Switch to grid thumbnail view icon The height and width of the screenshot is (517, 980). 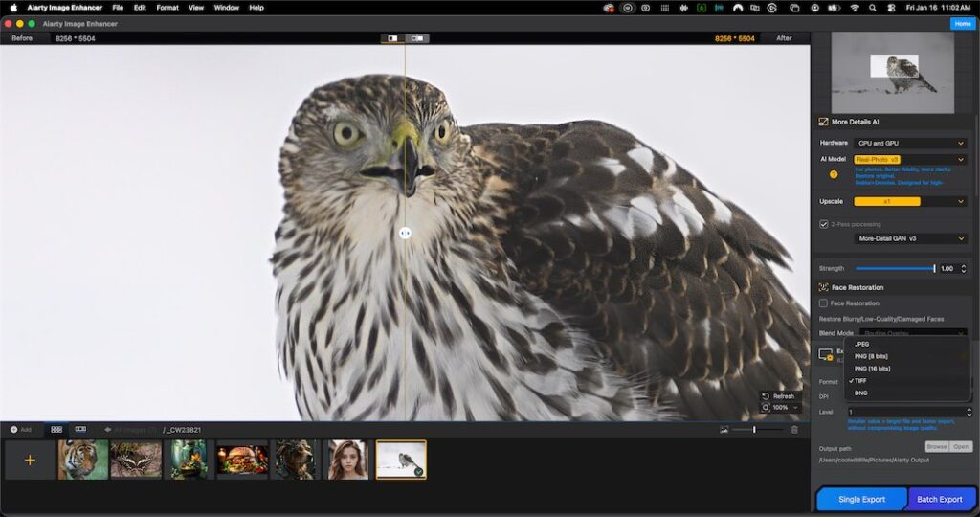pos(56,430)
